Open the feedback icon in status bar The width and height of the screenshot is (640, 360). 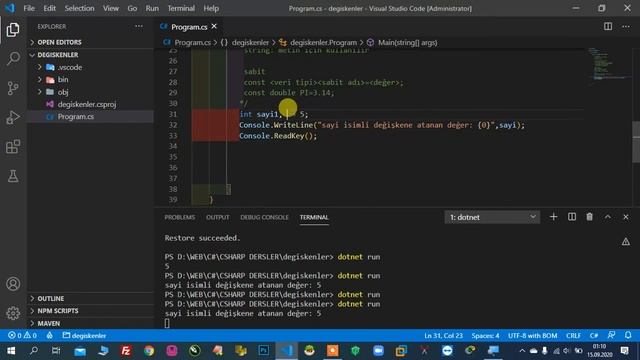(x=611, y=335)
